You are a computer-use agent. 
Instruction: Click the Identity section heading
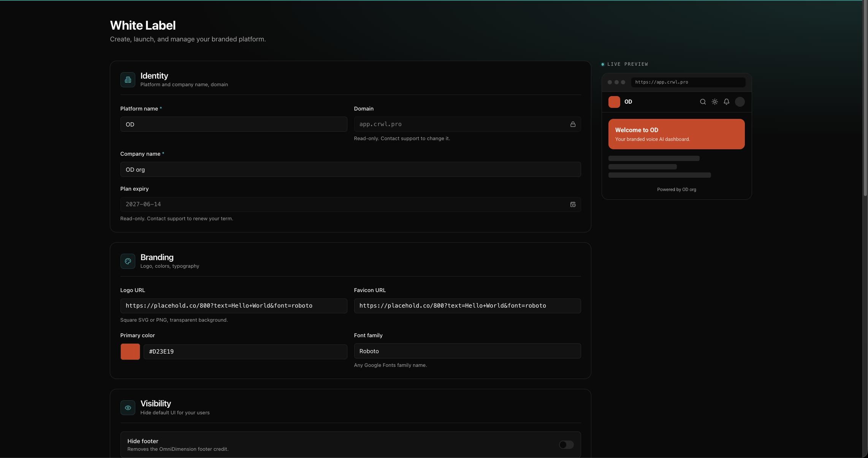pyautogui.click(x=154, y=76)
